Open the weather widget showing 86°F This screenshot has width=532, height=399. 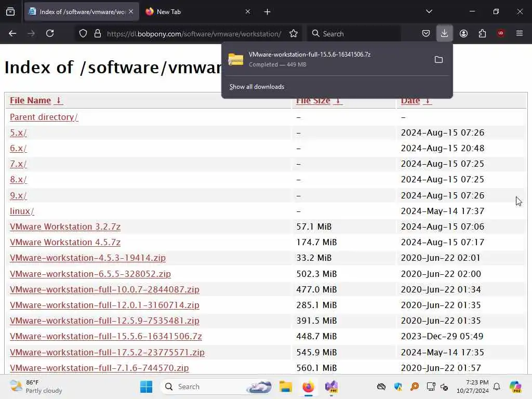pyautogui.click(x=36, y=387)
